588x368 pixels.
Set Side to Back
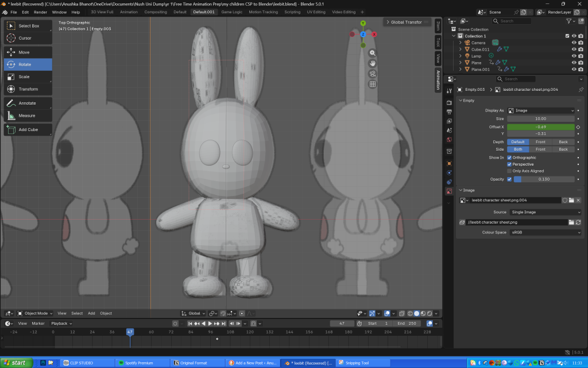(563, 149)
